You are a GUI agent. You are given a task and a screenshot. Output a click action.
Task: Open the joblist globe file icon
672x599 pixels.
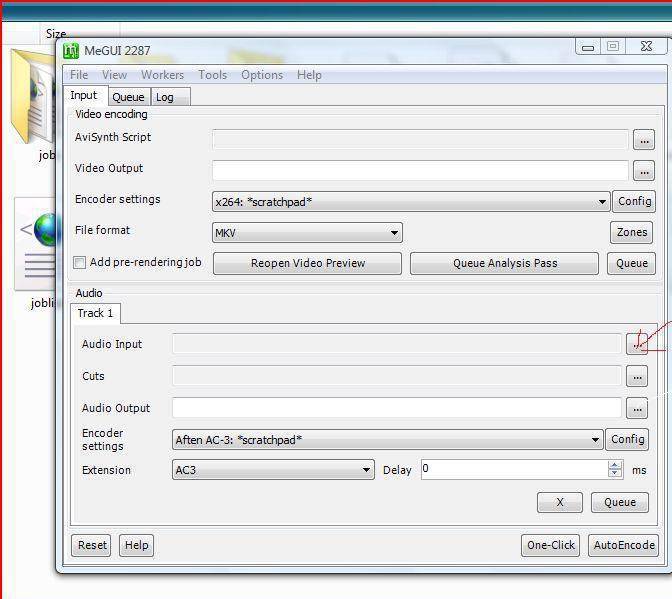[x=36, y=244]
